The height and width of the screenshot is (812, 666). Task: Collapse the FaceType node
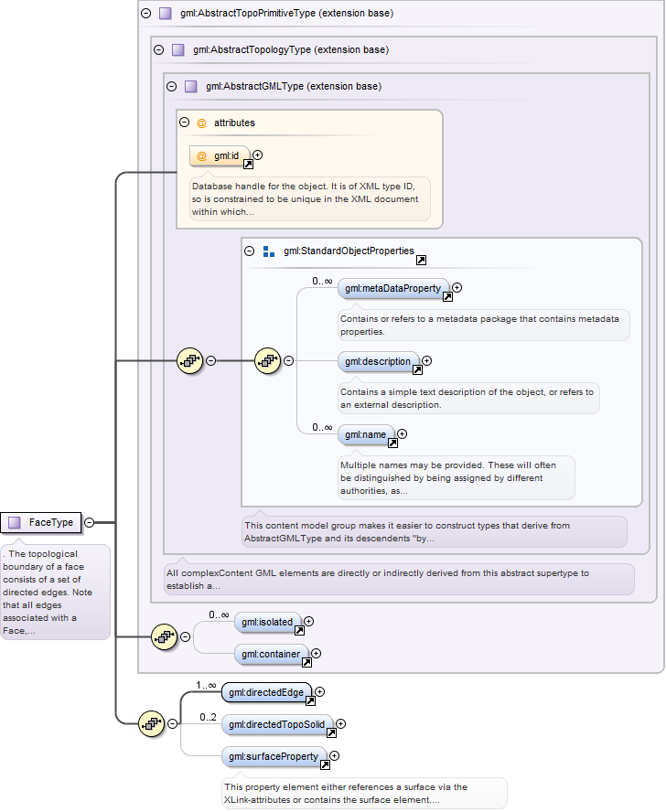pyautogui.click(x=89, y=522)
